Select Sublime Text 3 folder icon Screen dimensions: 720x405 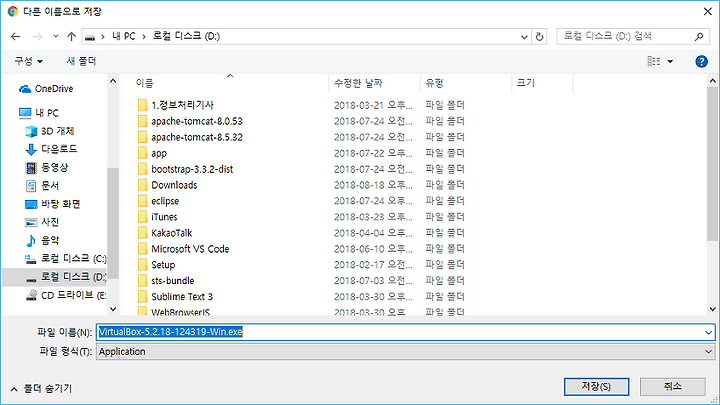tap(143, 297)
